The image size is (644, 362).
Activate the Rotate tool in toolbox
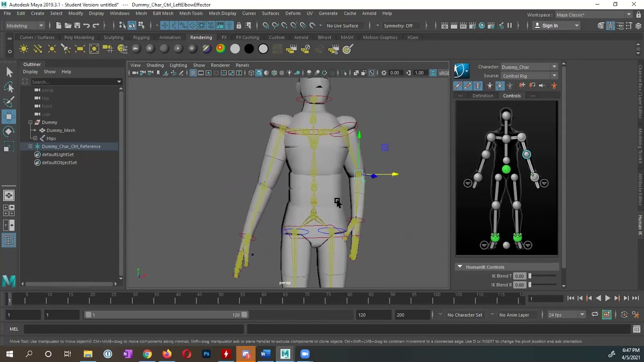[x=9, y=131]
